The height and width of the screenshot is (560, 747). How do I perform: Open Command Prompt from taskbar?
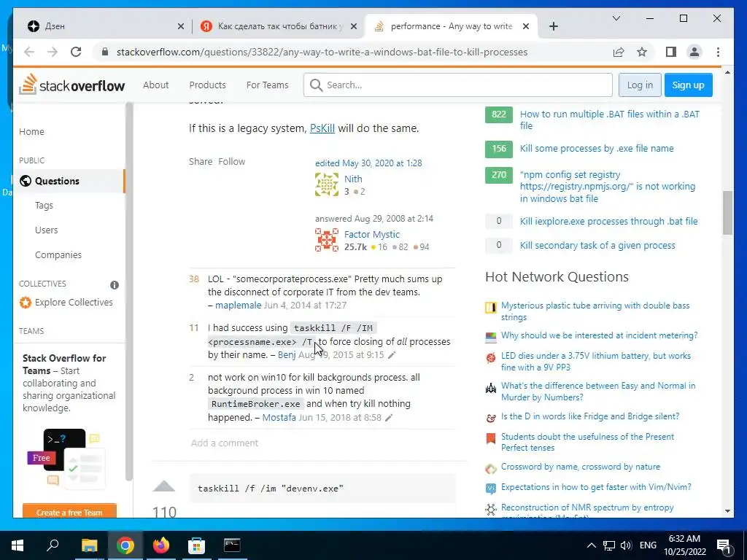[232, 545]
